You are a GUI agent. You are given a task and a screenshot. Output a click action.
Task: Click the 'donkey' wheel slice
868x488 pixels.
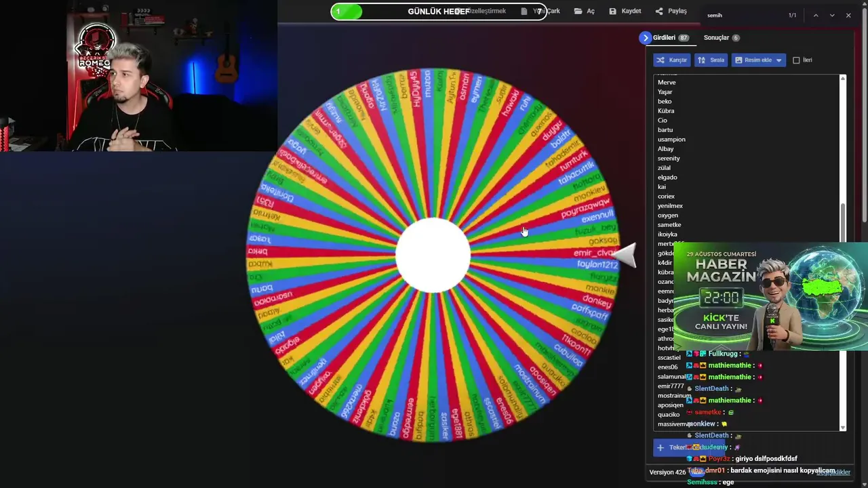[597, 300]
